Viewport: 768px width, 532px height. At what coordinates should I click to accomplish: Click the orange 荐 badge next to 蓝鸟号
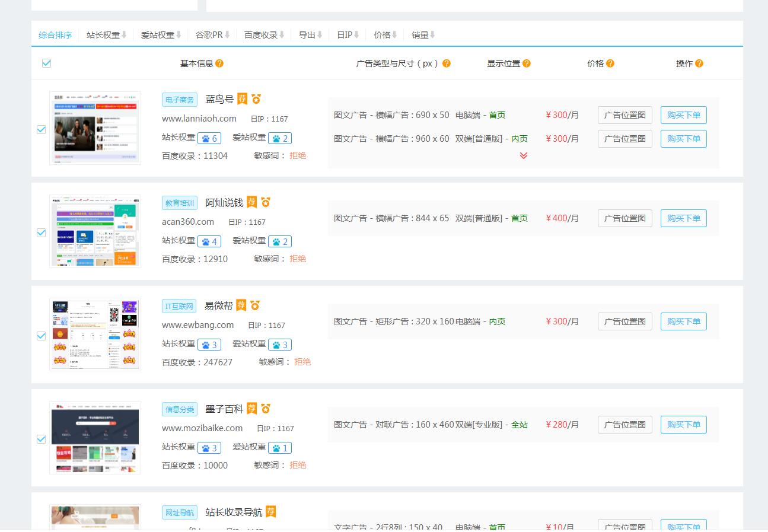(242, 98)
